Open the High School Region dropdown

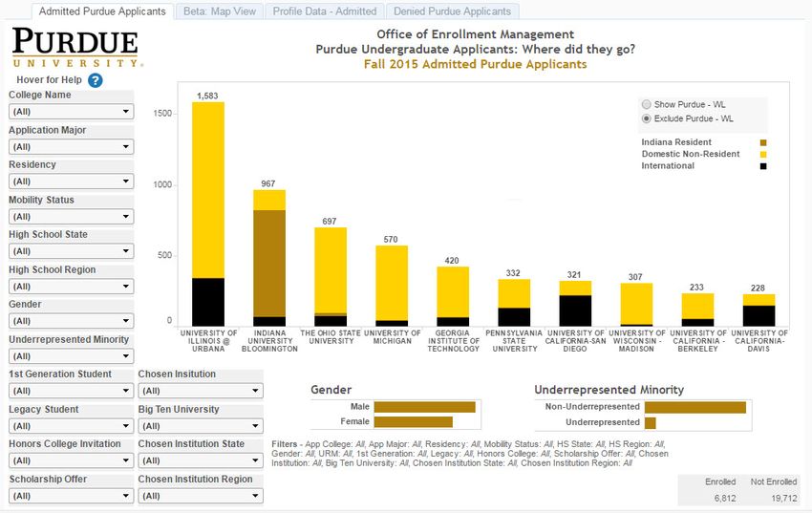pos(71,287)
